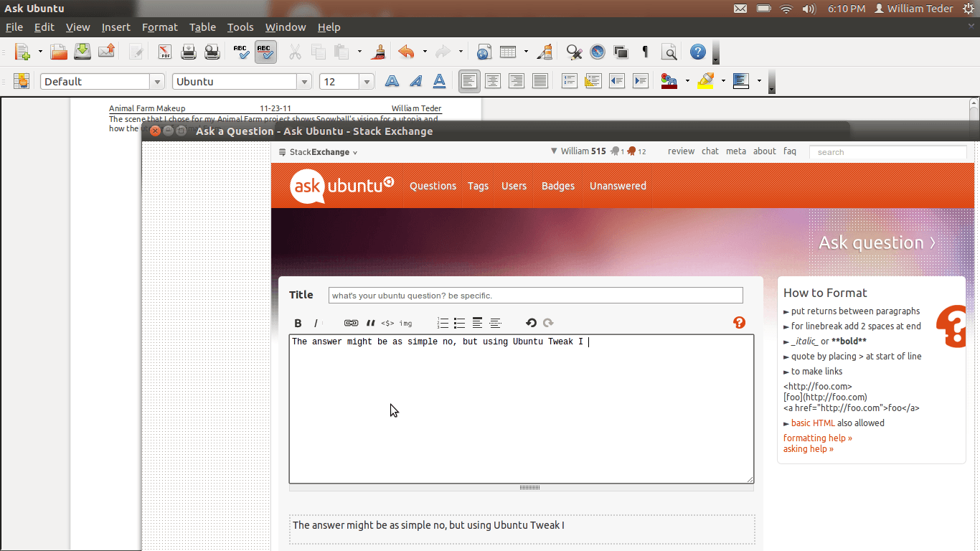
Task: Open the font size 12 dropdown
Action: [x=367, y=82]
